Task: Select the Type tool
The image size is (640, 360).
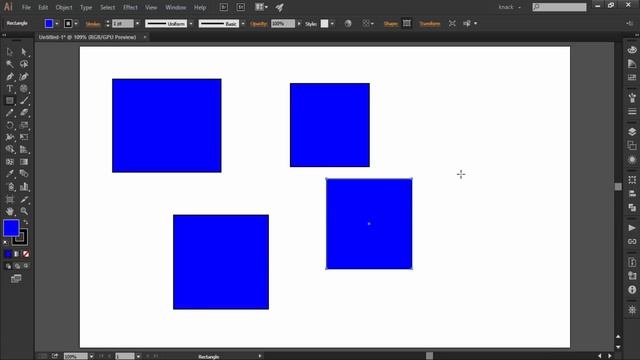Action: (x=9, y=89)
